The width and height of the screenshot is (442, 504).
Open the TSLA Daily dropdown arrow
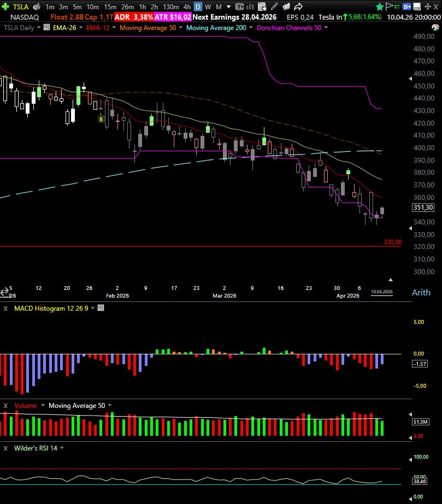[x=39, y=27]
